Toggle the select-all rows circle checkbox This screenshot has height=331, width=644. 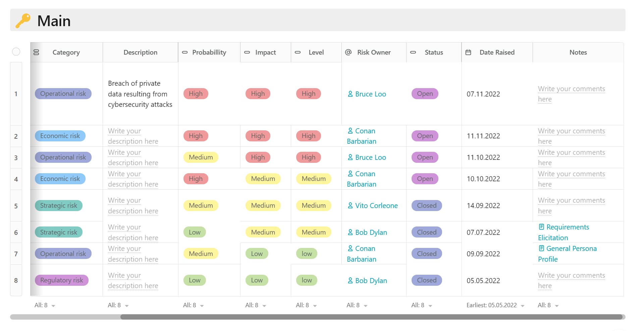(x=16, y=52)
